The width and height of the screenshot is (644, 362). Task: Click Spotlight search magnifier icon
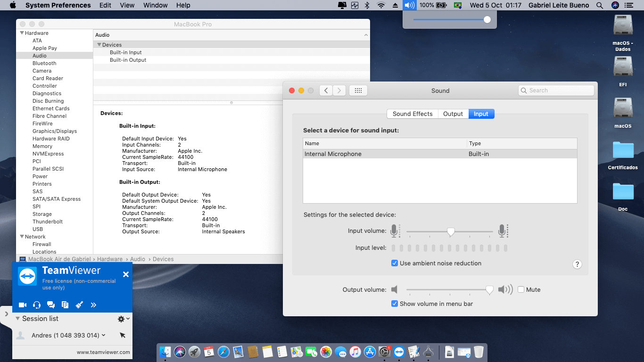(x=600, y=5)
